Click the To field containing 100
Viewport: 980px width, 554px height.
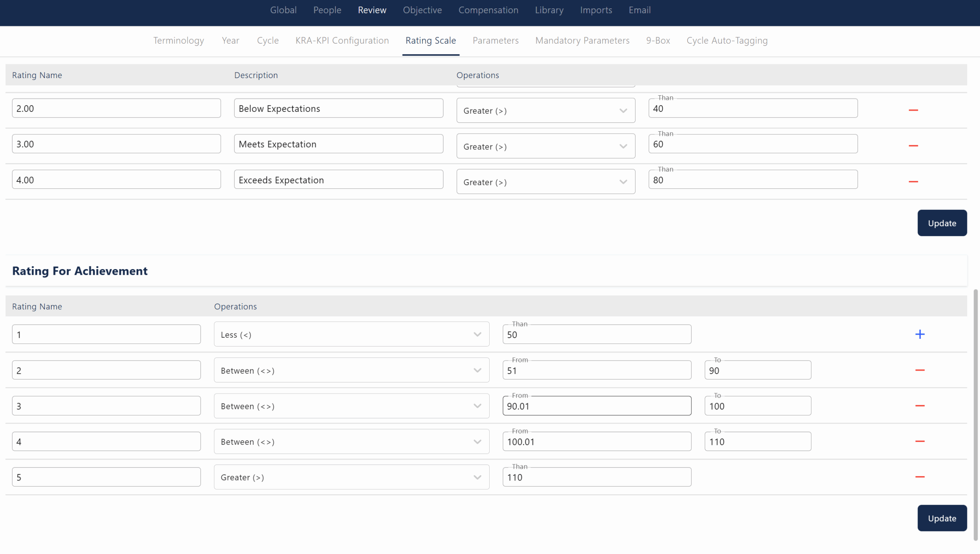click(x=758, y=406)
